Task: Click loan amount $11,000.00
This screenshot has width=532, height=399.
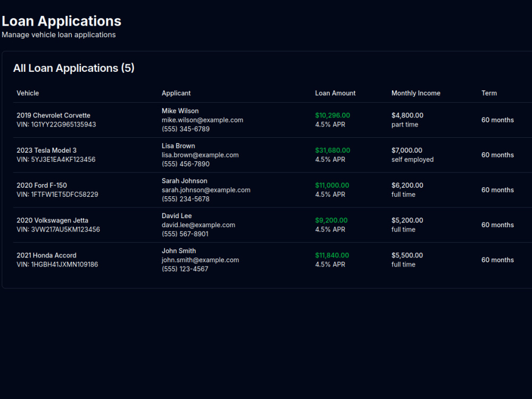Action: point(332,185)
